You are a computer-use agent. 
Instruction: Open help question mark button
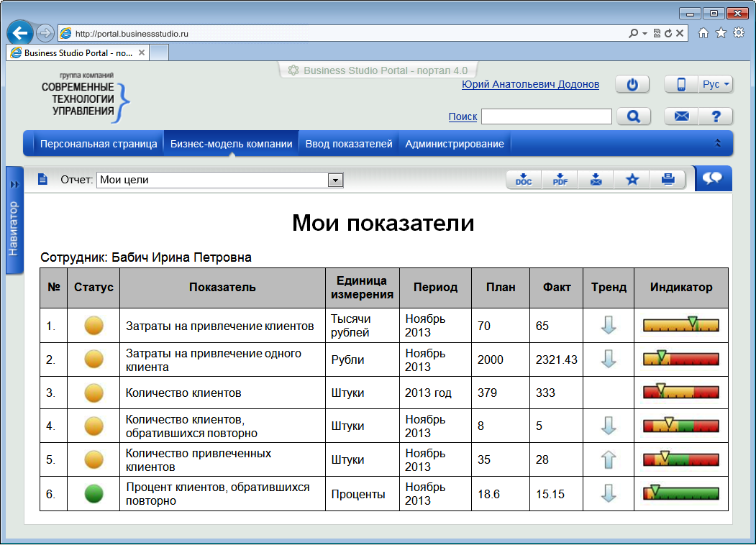[x=716, y=116]
